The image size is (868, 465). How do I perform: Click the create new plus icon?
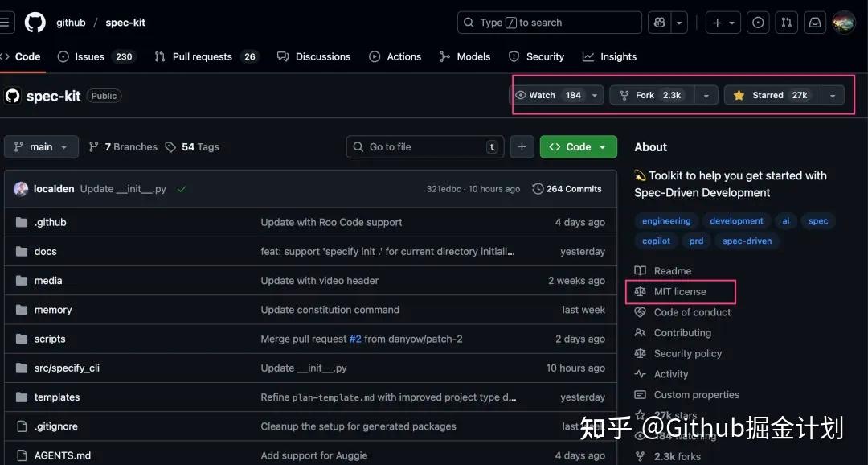click(718, 22)
